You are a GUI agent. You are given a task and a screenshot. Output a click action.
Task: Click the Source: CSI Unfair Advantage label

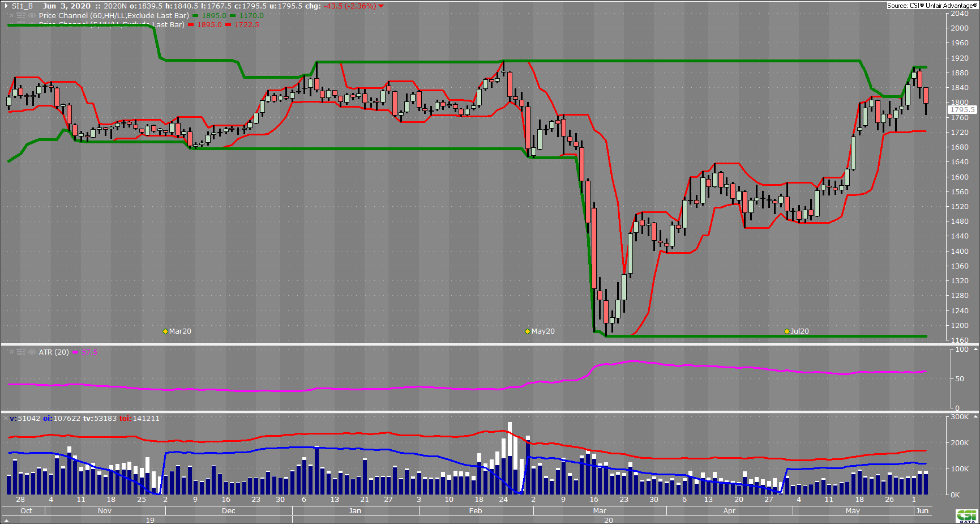pyautogui.click(x=932, y=6)
